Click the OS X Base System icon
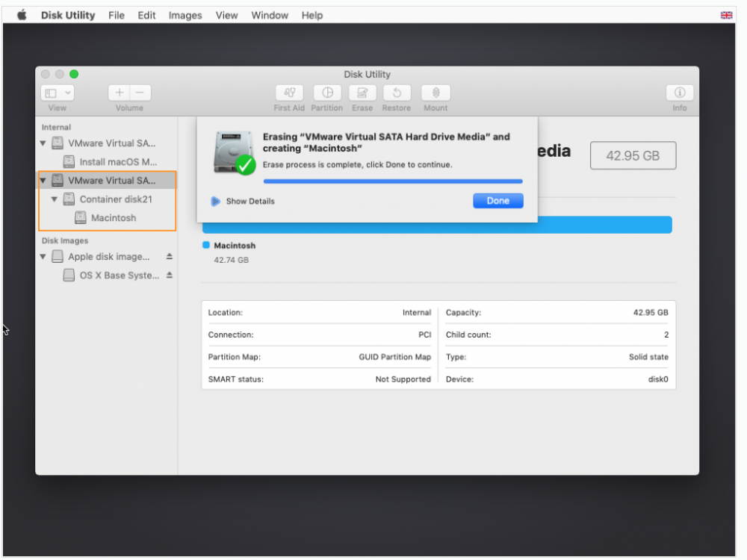 [69, 276]
